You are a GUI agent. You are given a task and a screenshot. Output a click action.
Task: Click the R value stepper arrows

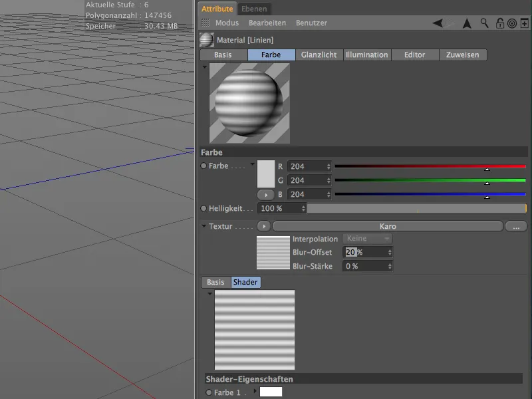[x=329, y=166]
